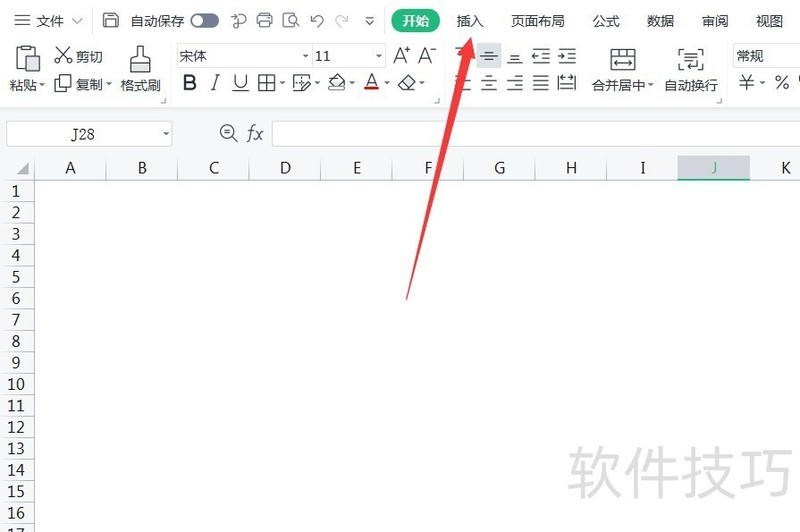Click the zoom magnifier by formula bar

[x=228, y=134]
